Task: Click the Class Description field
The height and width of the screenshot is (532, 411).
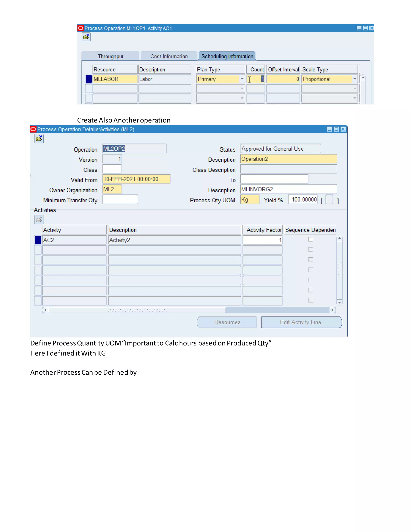Action: click(x=289, y=169)
